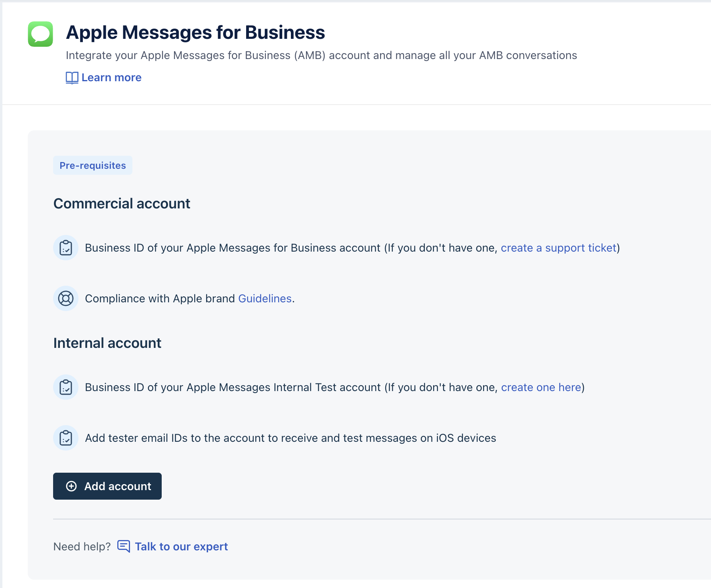Open Talk to our expert link
The image size is (711, 588).
click(181, 546)
